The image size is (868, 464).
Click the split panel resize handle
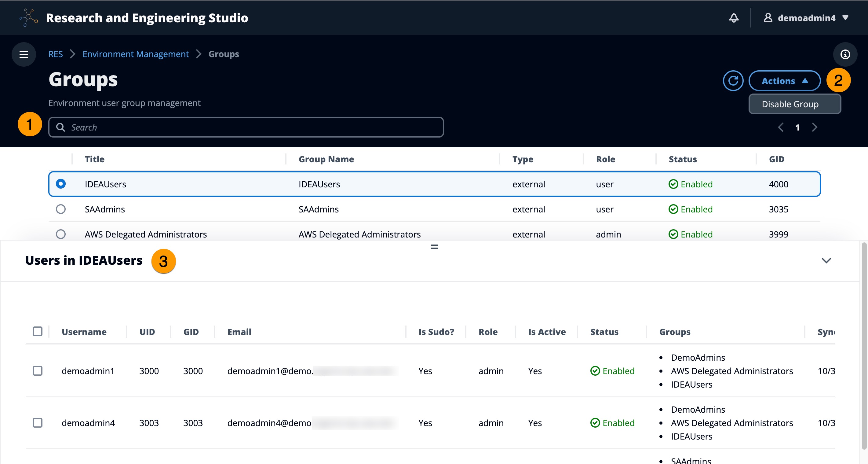click(434, 247)
